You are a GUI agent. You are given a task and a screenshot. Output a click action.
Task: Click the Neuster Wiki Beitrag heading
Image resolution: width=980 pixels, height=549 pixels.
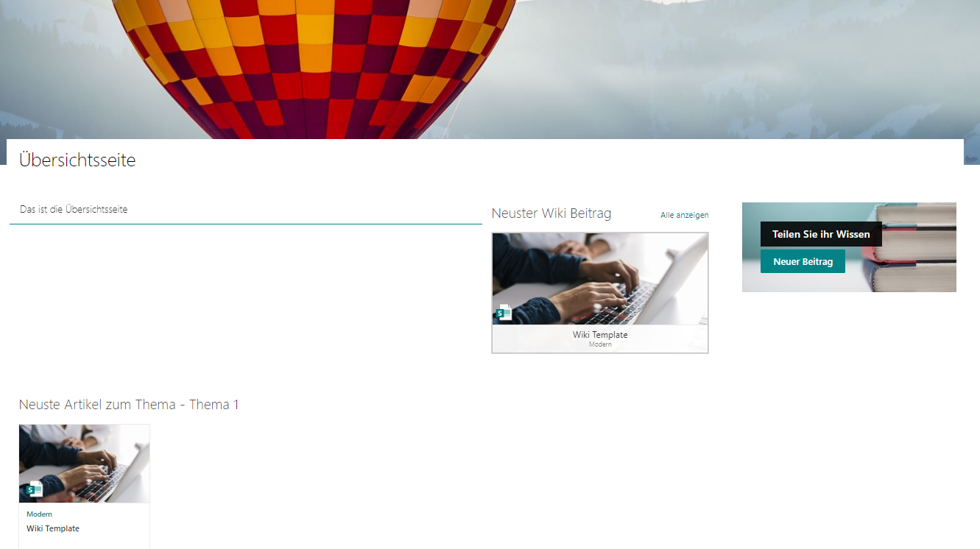click(551, 213)
